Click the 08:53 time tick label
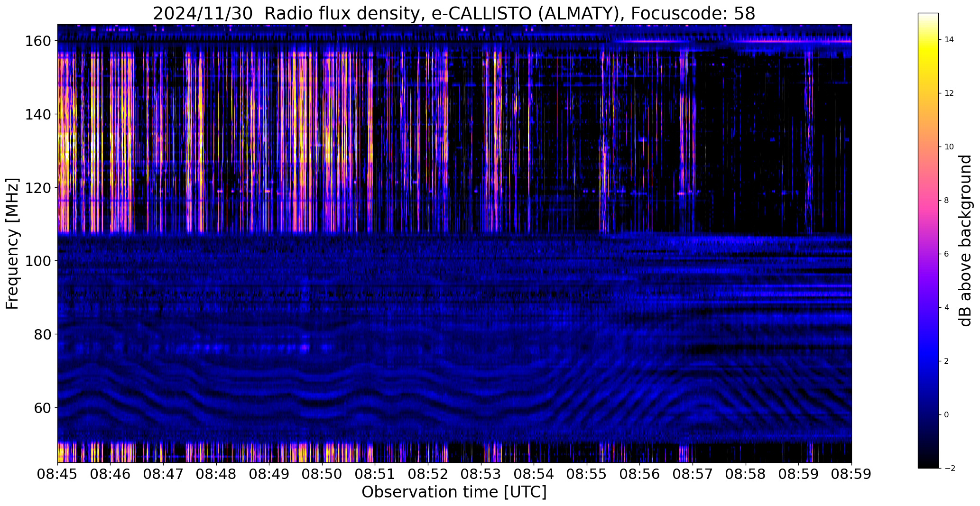This screenshot has width=980, height=506. (x=481, y=475)
